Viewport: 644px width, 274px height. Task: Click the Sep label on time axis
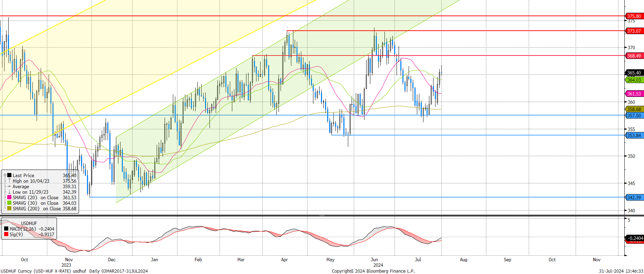pyautogui.click(x=507, y=260)
